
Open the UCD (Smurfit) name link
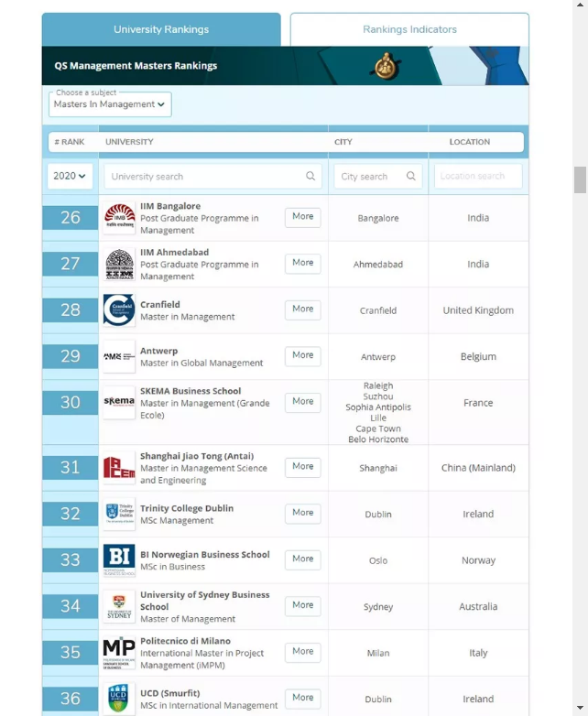pos(170,693)
